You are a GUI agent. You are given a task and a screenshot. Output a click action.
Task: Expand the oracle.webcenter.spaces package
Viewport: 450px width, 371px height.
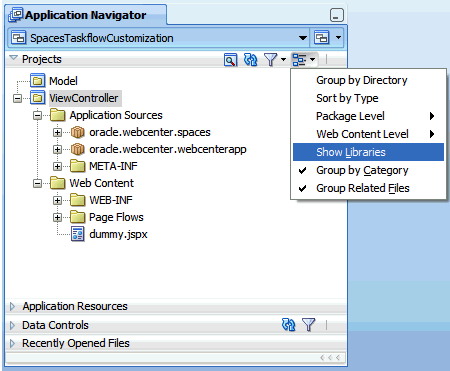coord(57,132)
